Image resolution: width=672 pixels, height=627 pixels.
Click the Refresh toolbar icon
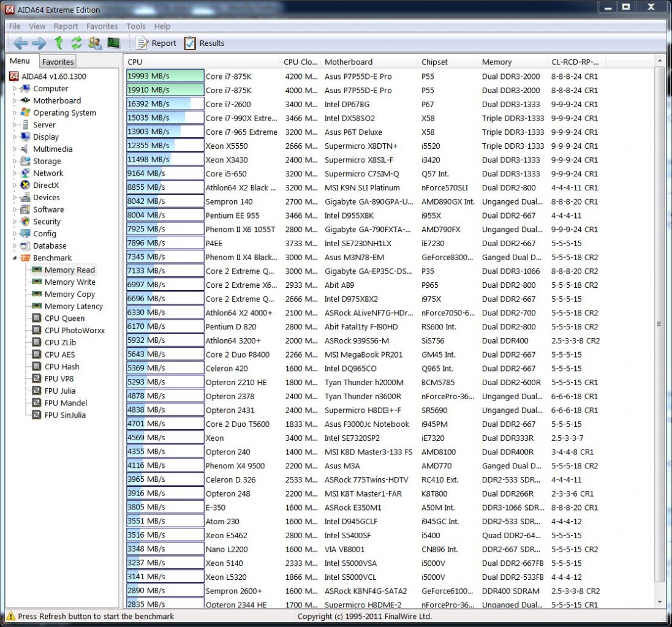point(77,43)
